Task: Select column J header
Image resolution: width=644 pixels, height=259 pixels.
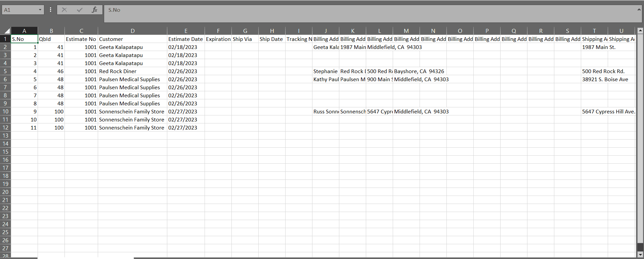Action: (x=326, y=31)
